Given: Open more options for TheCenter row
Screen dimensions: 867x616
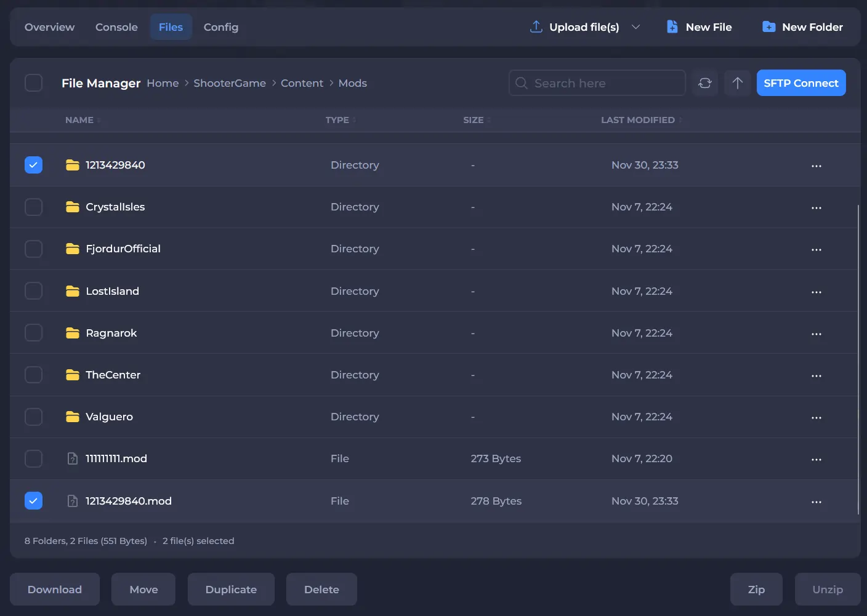Looking at the screenshot, I should pyautogui.click(x=817, y=375).
